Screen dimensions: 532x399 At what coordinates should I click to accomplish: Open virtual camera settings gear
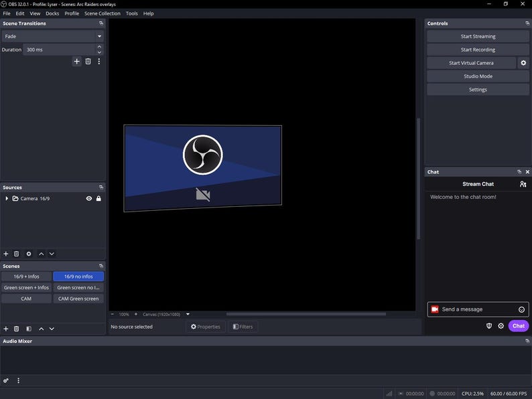click(x=523, y=63)
